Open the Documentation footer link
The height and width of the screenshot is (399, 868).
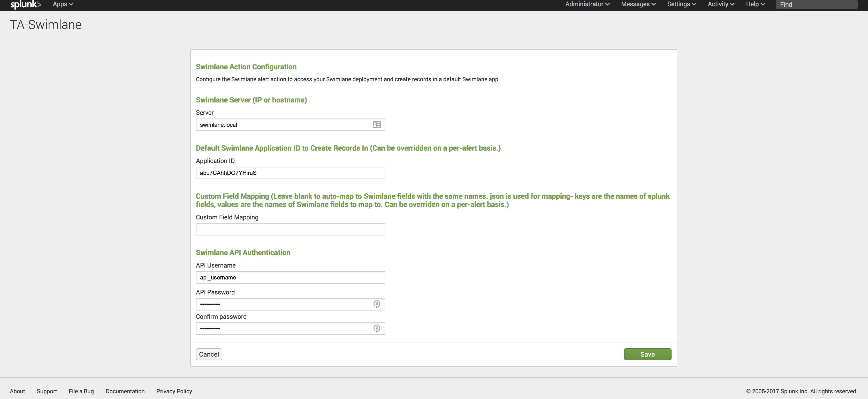(x=125, y=391)
